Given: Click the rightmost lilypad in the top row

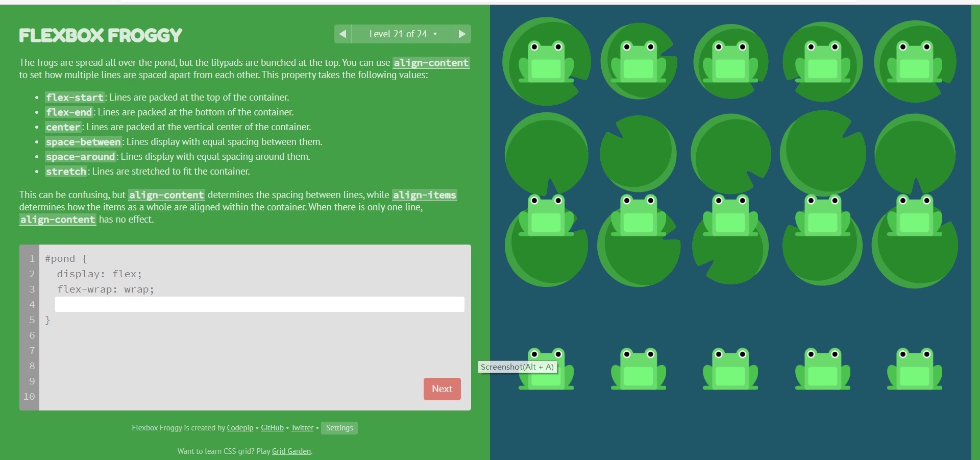Looking at the screenshot, I should coord(915,61).
